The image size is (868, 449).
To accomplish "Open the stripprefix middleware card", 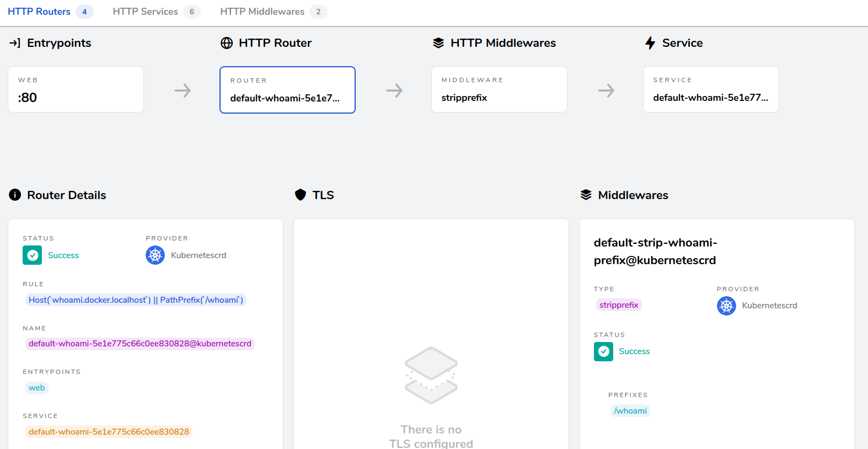I will coord(499,89).
